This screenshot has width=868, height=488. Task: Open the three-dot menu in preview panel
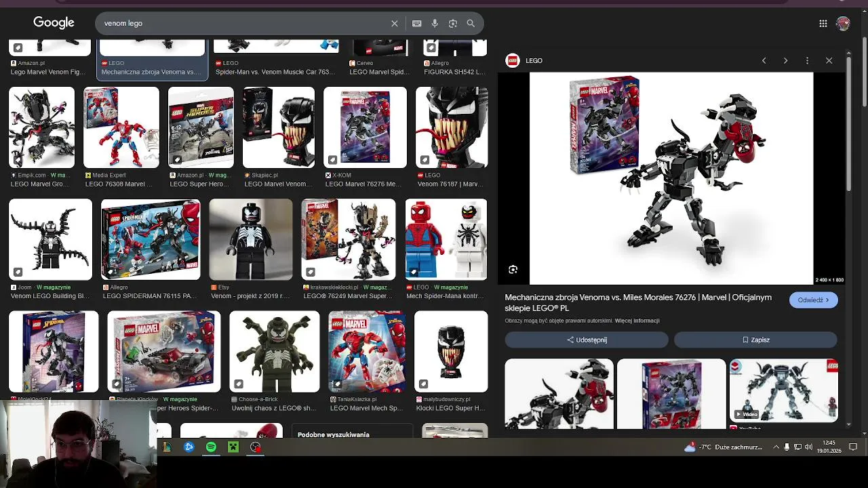[807, 60]
